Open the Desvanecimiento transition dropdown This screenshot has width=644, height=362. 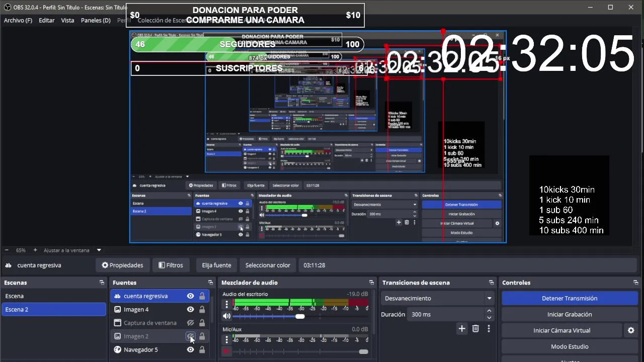pos(437,298)
